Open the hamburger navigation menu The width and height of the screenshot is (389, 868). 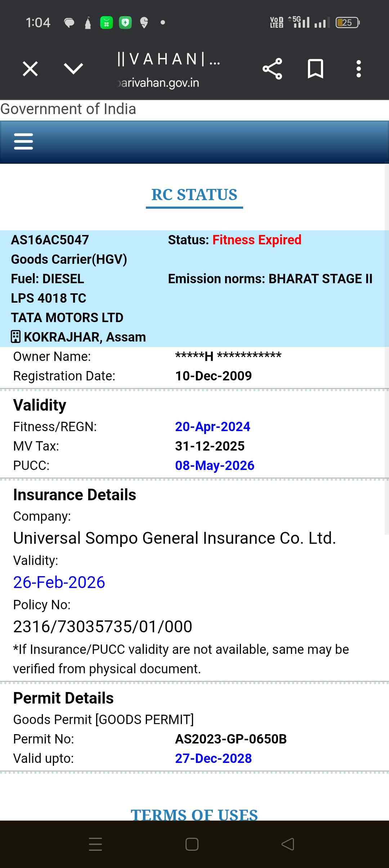23,141
